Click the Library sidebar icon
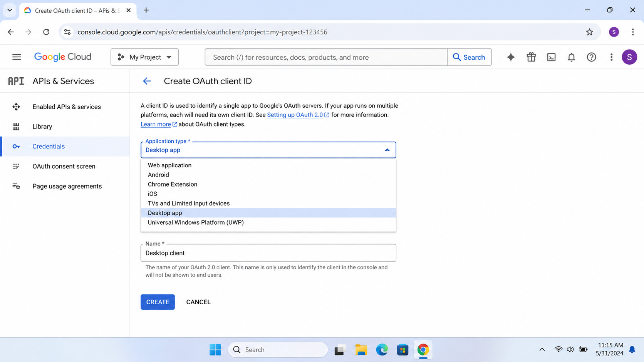This screenshot has width=644, height=362. pyautogui.click(x=16, y=127)
